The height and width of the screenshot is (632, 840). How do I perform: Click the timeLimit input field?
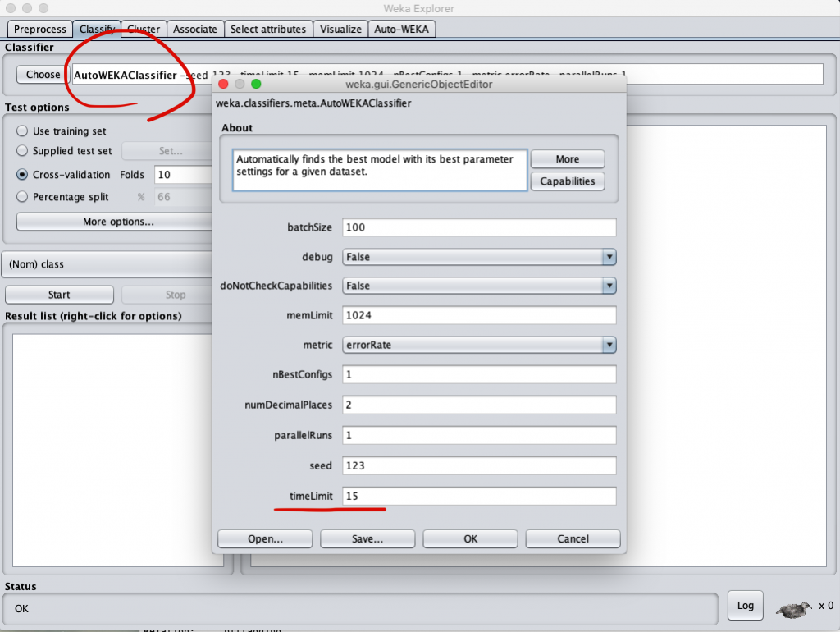(479, 496)
